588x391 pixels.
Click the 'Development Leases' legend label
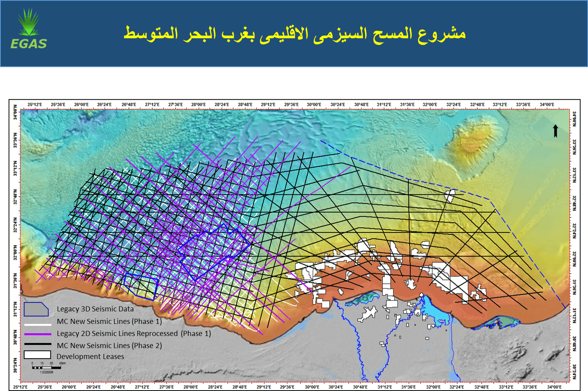pyautogui.click(x=90, y=356)
